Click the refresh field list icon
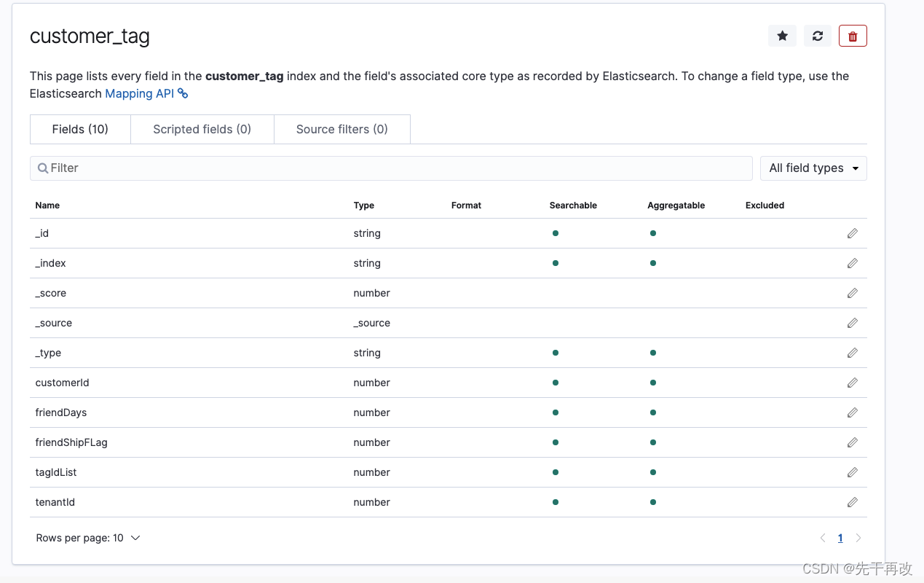The height and width of the screenshot is (583, 924). (x=818, y=36)
